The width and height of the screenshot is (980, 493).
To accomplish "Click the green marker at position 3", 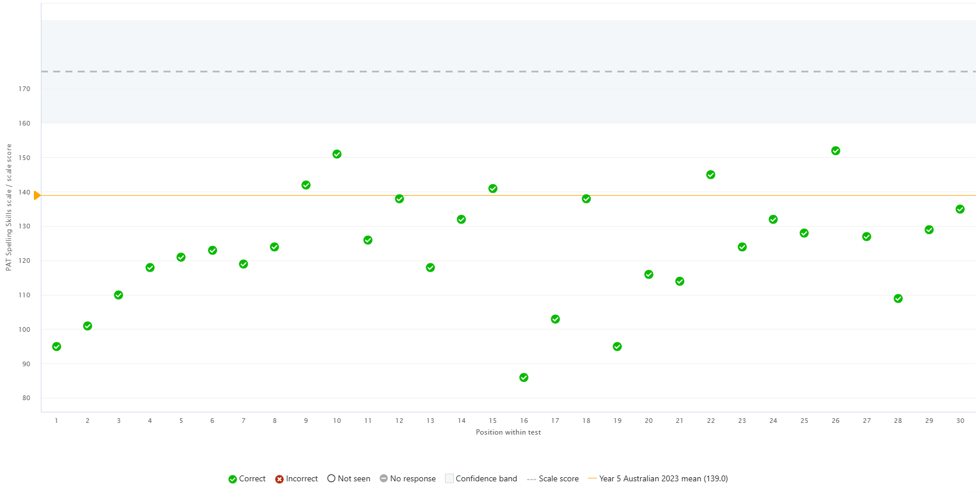I will 119,295.
